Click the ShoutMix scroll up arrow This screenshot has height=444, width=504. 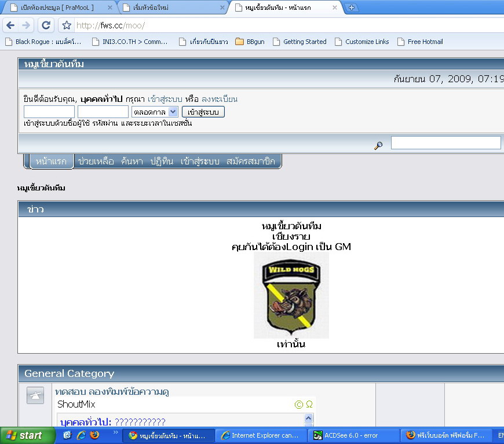[x=308, y=418]
